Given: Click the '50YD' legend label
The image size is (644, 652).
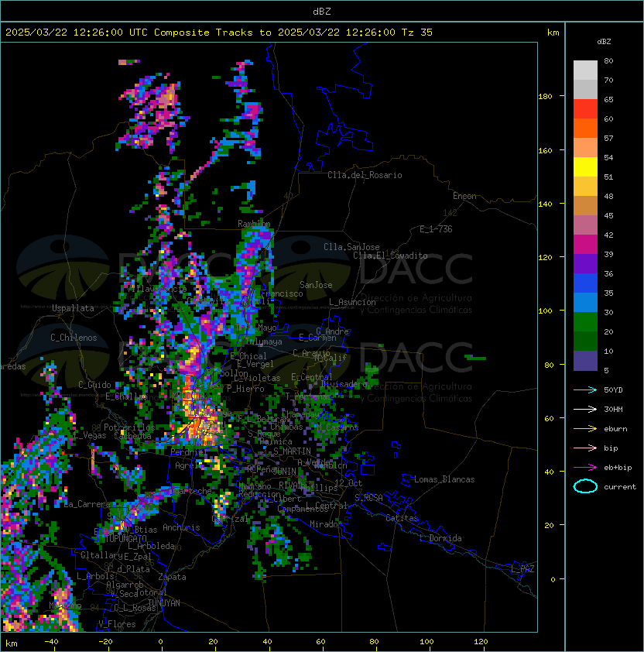Looking at the screenshot, I should 613,390.
